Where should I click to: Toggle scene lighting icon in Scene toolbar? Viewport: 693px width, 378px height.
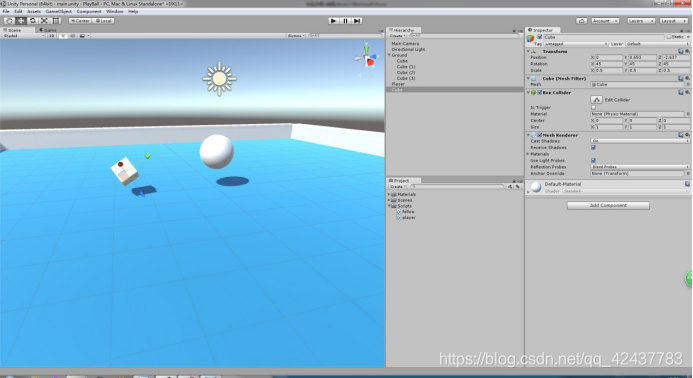pyautogui.click(x=63, y=36)
